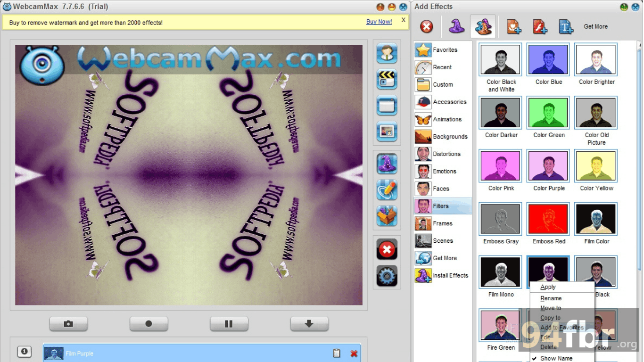Click Get More in the effects toolbar
The height and width of the screenshot is (362, 644).
595,27
